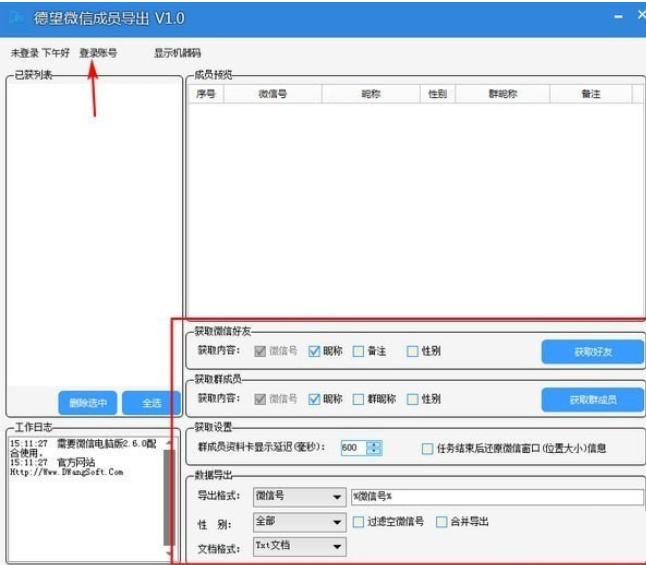This screenshot has width=646, height=565.
Task: Click 全选 button
Action: tap(151, 403)
